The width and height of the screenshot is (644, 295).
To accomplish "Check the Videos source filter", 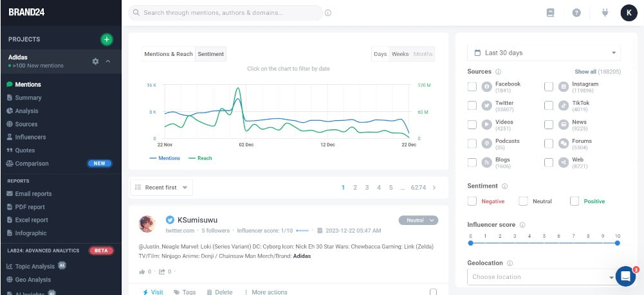I will (472, 124).
